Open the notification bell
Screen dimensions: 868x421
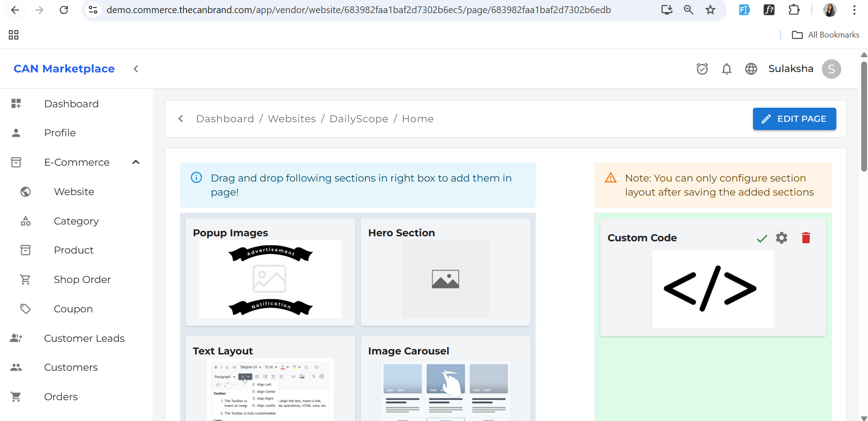726,69
